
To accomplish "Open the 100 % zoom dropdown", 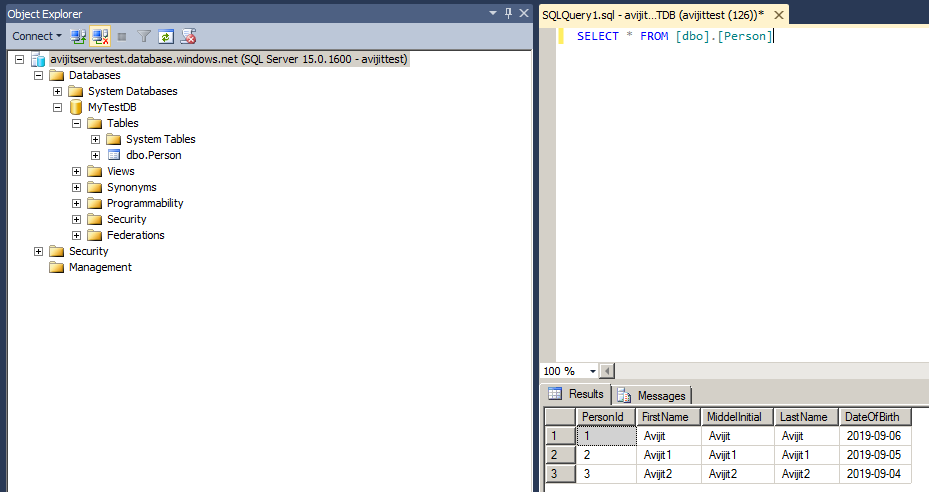I will click(591, 371).
